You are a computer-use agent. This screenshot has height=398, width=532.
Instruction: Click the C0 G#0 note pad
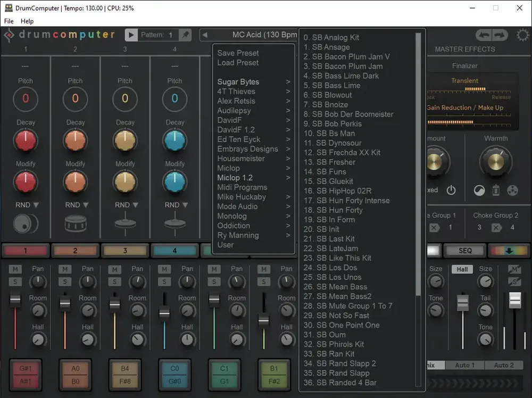(174, 375)
